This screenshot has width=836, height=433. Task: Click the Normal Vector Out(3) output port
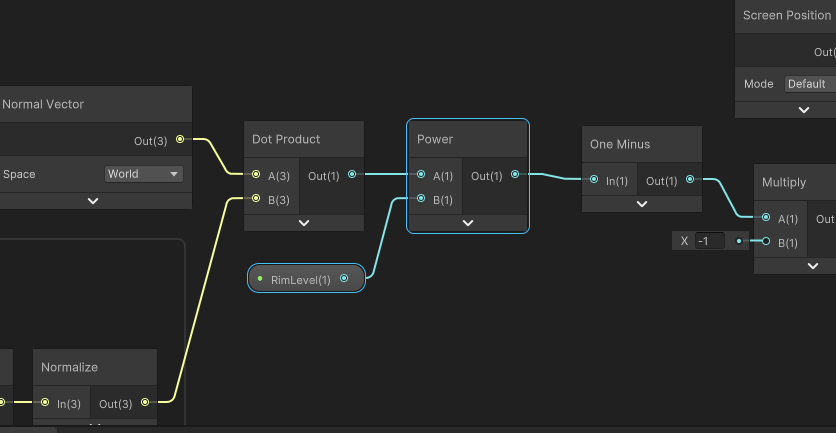180,139
